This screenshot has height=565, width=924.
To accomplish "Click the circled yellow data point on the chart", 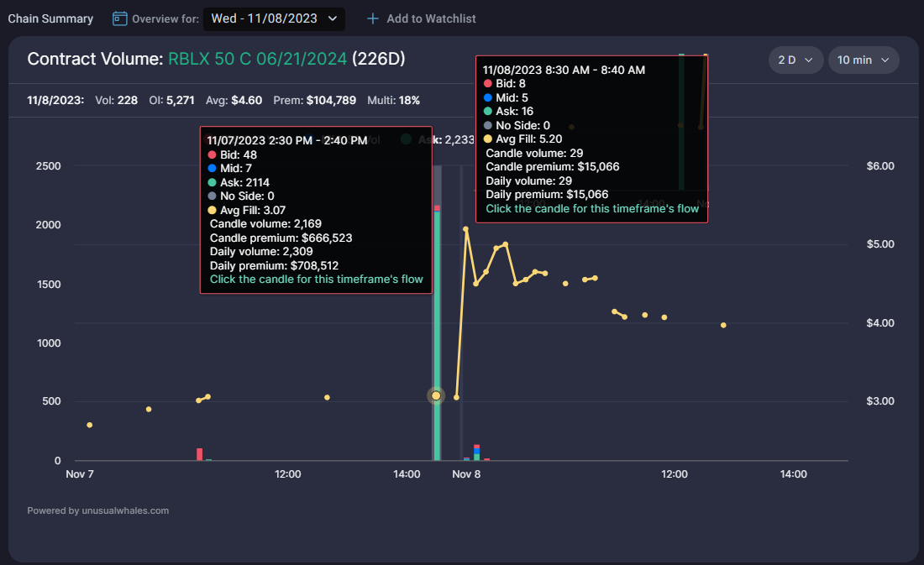I will click(x=436, y=395).
